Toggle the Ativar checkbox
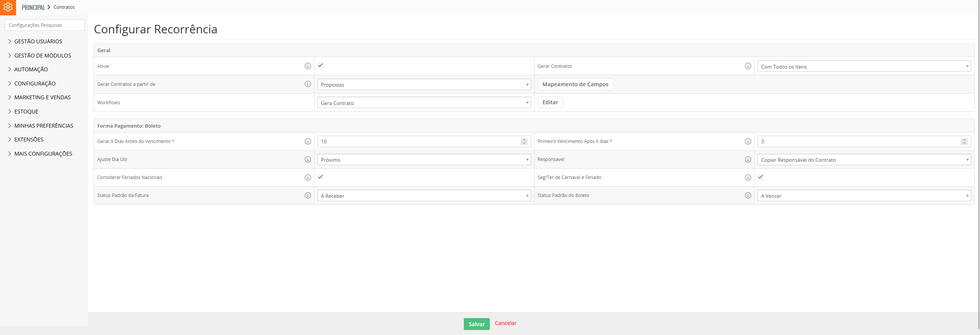The width and height of the screenshot is (980, 335). [321, 66]
